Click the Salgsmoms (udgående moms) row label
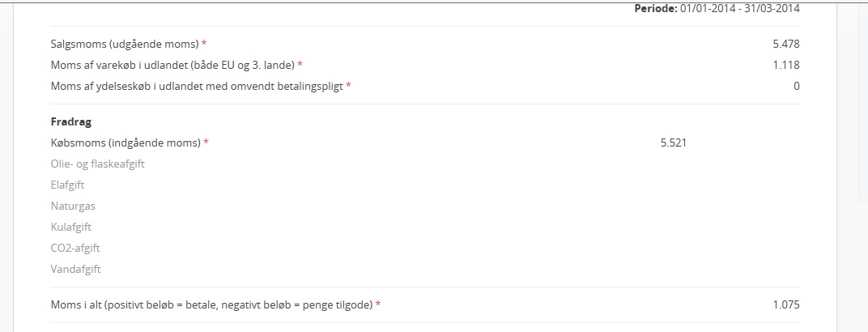868x332 pixels. tap(126, 44)
